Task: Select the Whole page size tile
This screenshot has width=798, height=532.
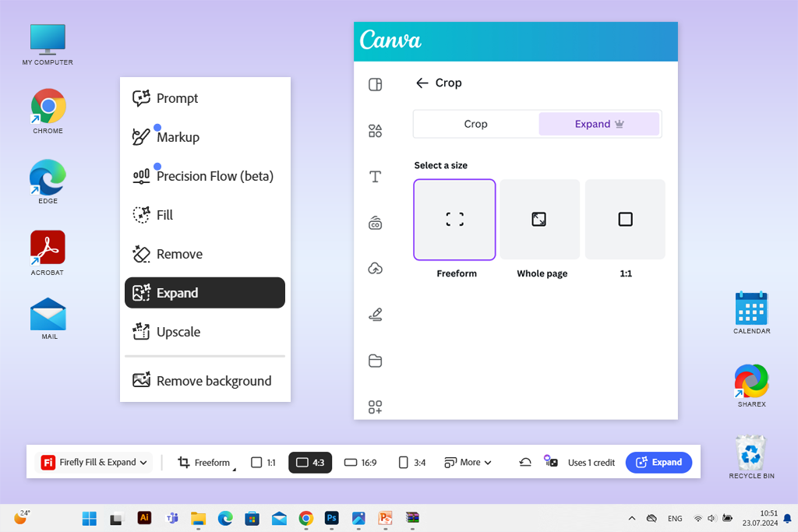Action: 539,219
